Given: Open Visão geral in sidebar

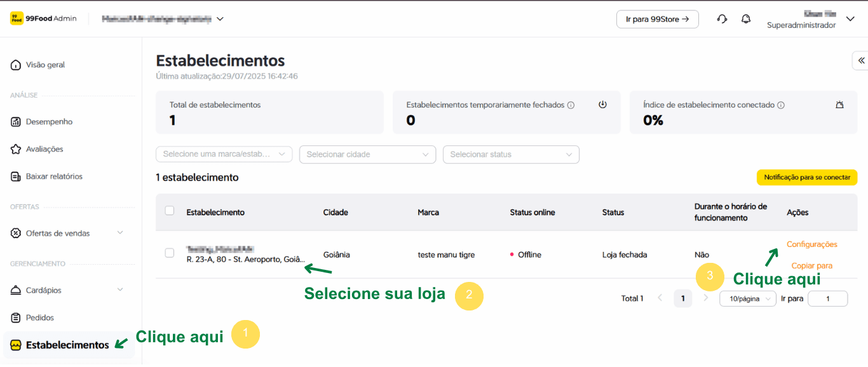Looking at the screenshot, I should point(45,65).
